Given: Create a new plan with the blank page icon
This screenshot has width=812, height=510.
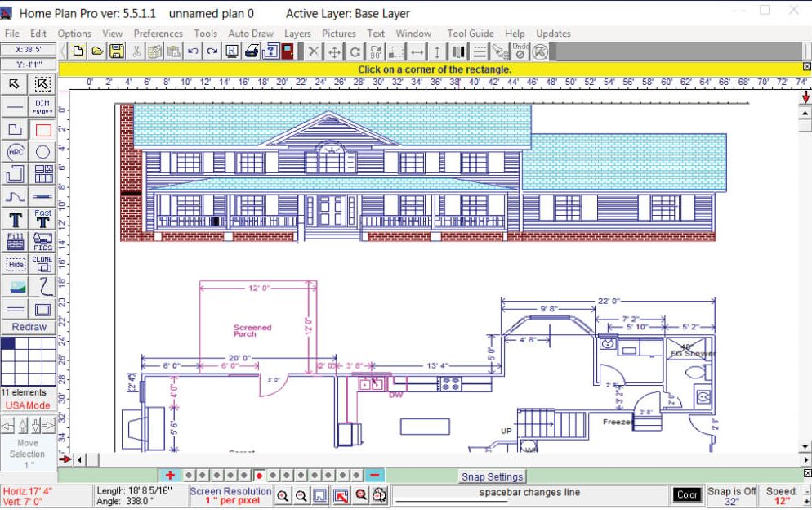Looking at the screenshot, I should (x=78, y=51).
